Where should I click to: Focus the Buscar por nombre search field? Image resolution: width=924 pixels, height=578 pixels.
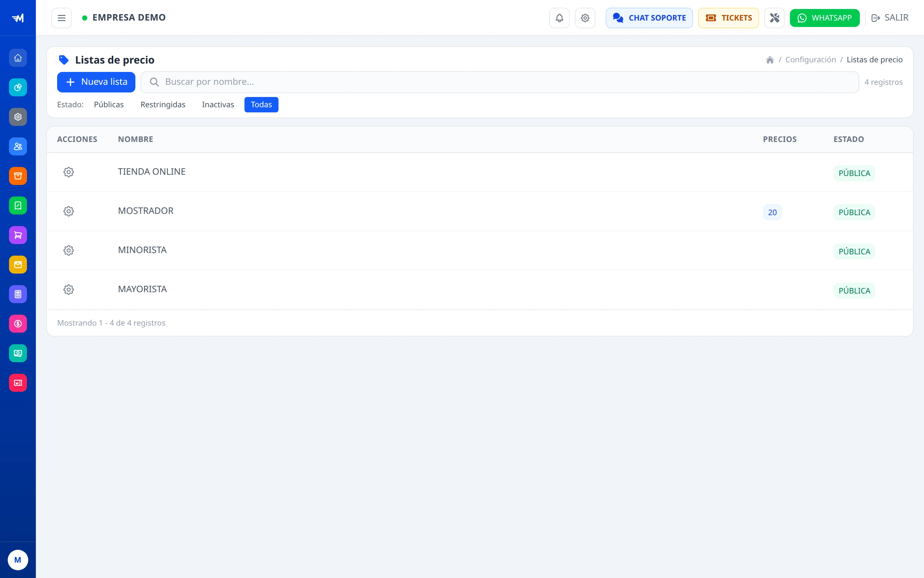pyautogui.click(x=500, y=82)
